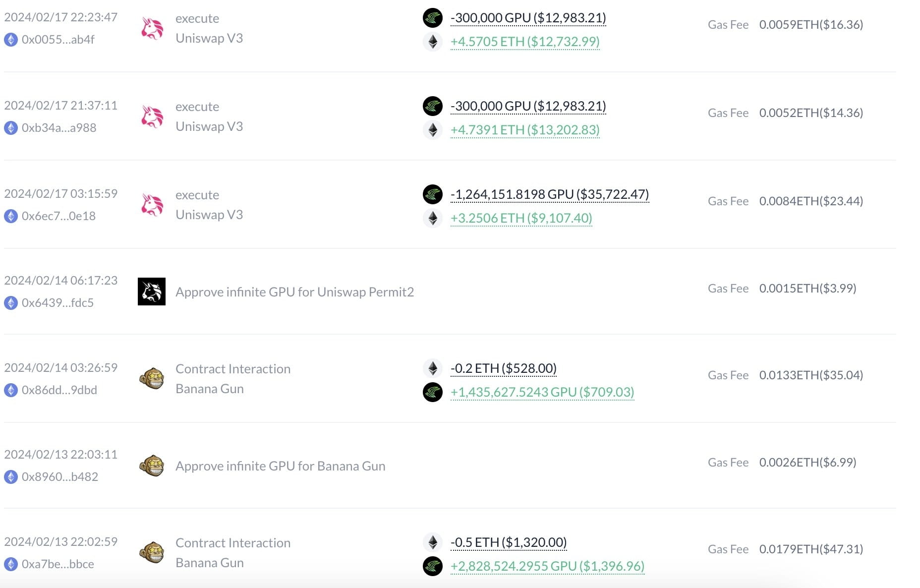The height and width of the screenshot is (588, 920).
Task: Click the Gas Fee 0.0179ETH value
Action: (x=811, y=549)
